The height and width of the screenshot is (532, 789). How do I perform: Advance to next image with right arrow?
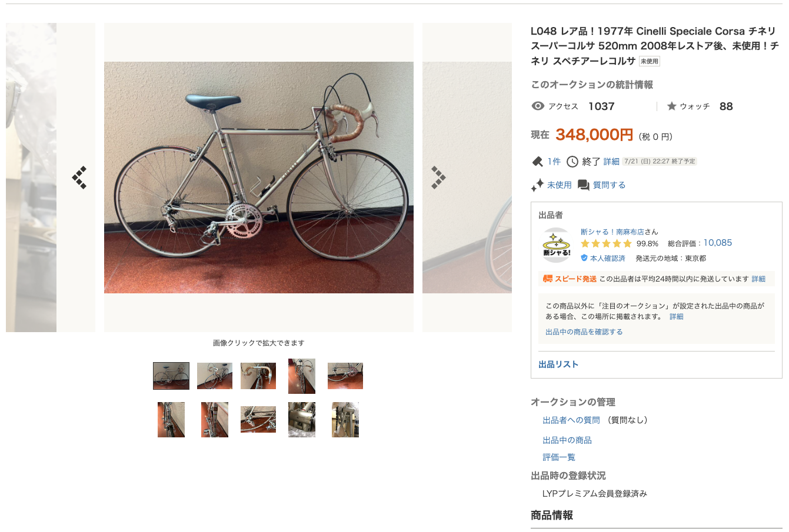pyautogui.click(x=438, y=178)
